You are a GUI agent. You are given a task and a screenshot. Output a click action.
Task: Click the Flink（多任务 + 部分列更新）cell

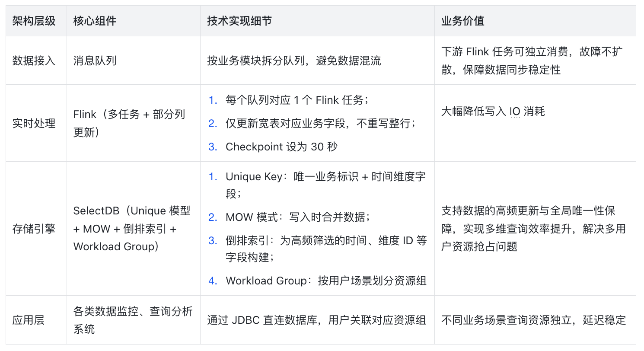[x=129, y=123]
